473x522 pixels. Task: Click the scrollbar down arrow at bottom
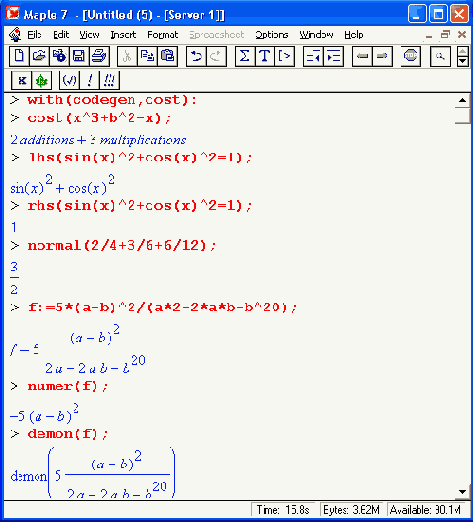tap(462, 492)
